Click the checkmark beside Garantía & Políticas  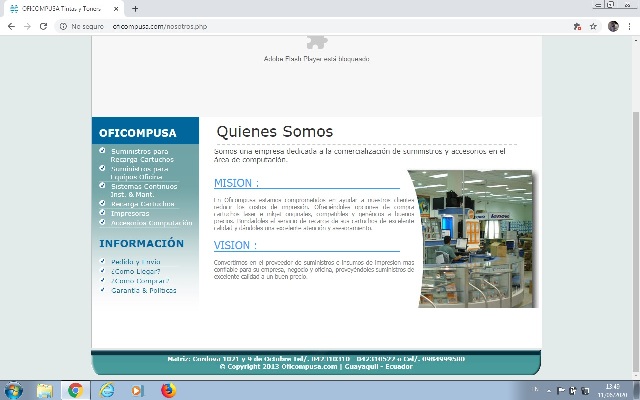(x=102, y=289)
